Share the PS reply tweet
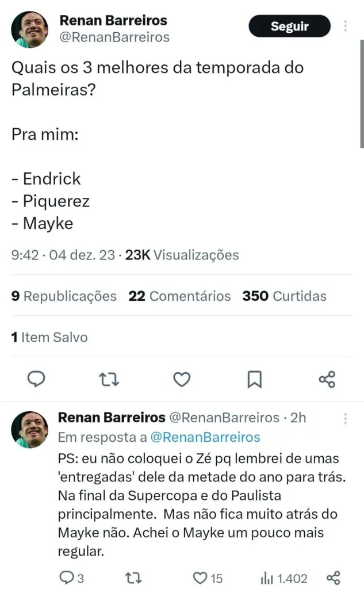 point(333,577)
